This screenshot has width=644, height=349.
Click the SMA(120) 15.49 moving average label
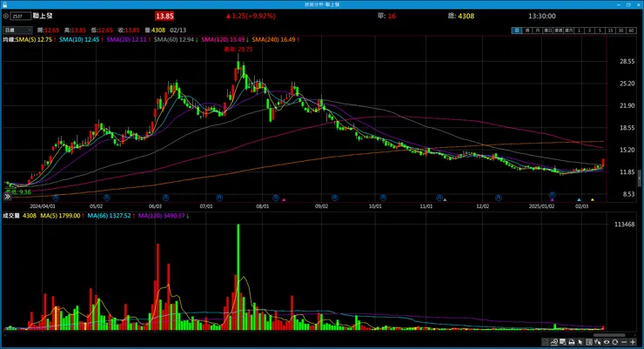(x=223, y=39)
